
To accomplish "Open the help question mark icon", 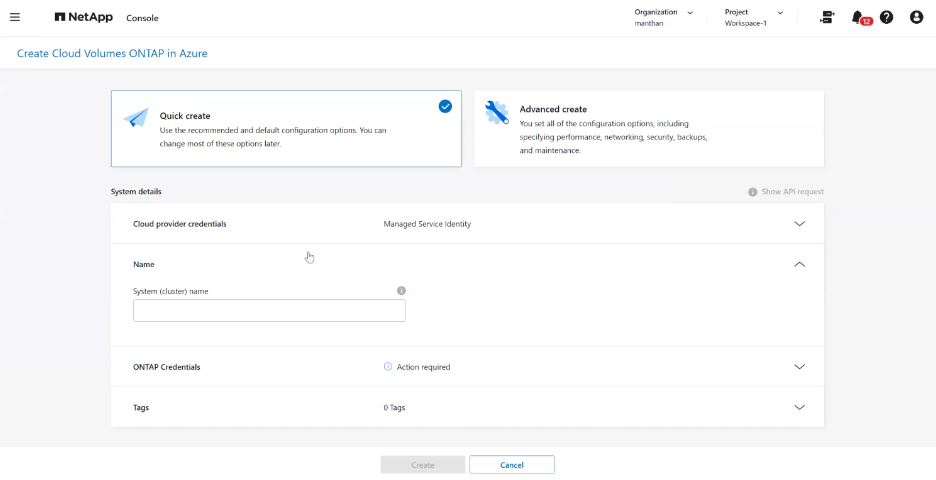I will click(886, 17).
